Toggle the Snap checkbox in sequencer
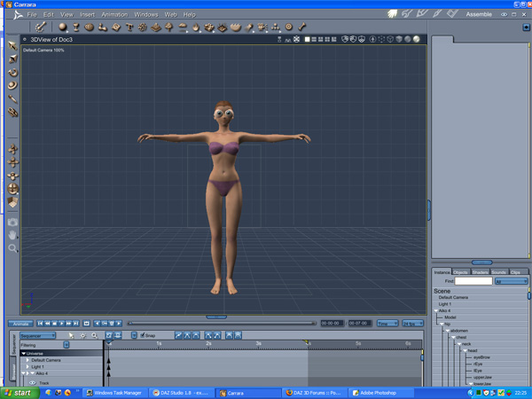The width and height of the screenshot is (532, 399). (143, 335)
